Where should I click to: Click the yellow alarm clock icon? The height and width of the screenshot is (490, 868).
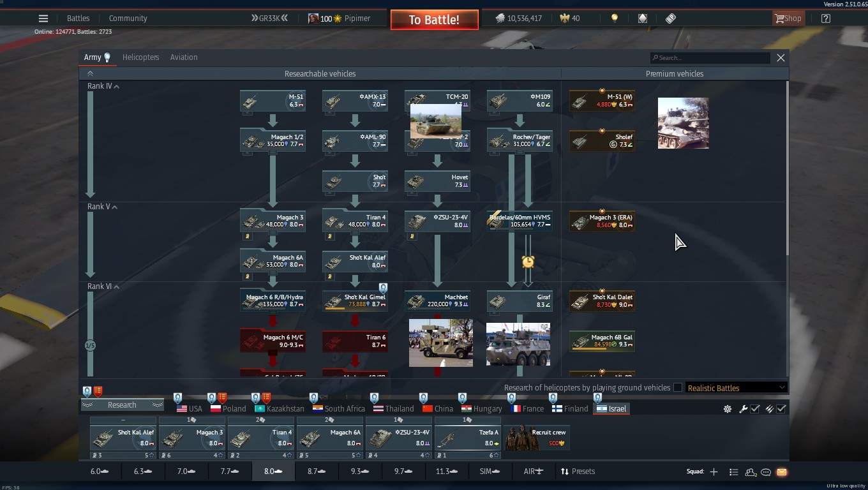(528, 262)
